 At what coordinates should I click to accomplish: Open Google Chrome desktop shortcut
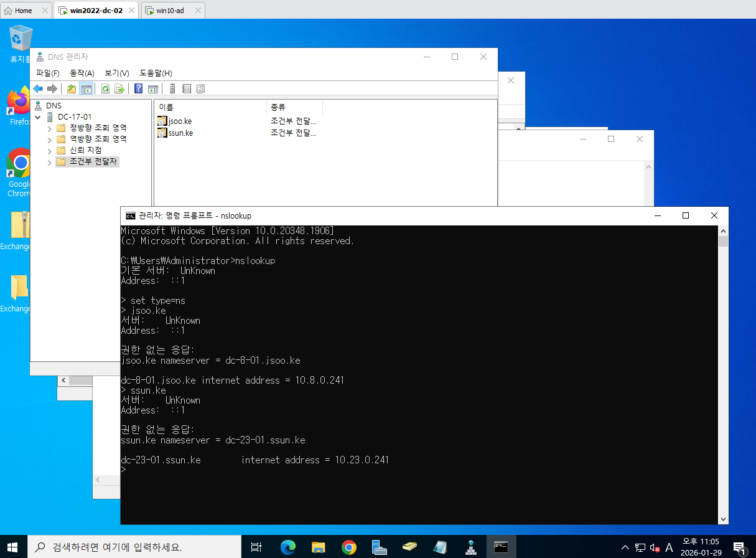pos(19,173)
